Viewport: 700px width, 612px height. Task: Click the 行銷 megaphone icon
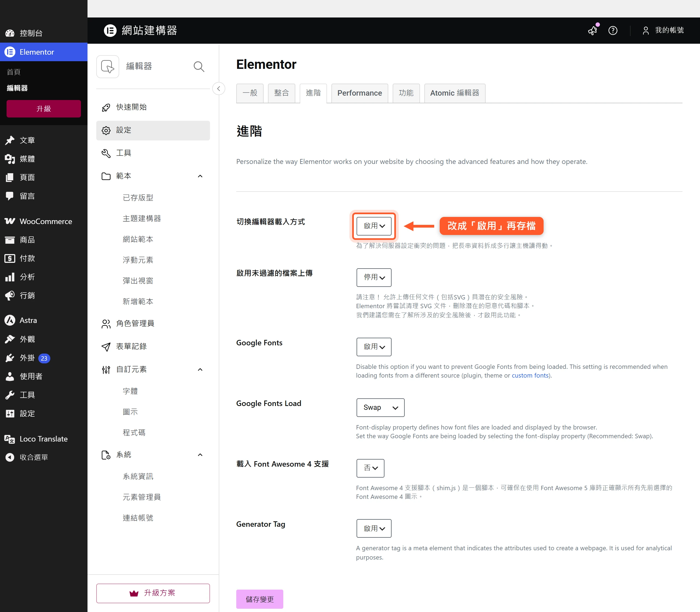click(10, 295)
